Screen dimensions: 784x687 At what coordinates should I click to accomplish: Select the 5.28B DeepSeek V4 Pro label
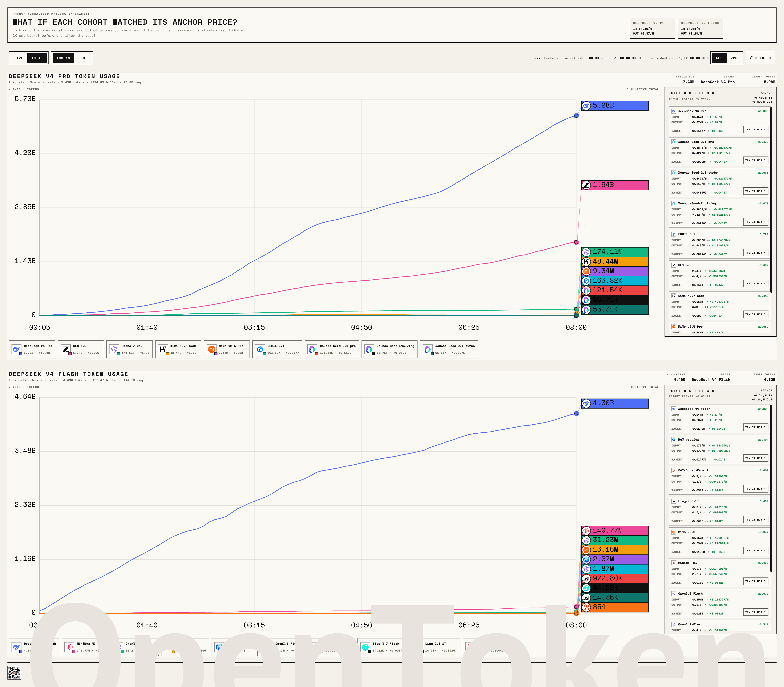tap(615, 105)
